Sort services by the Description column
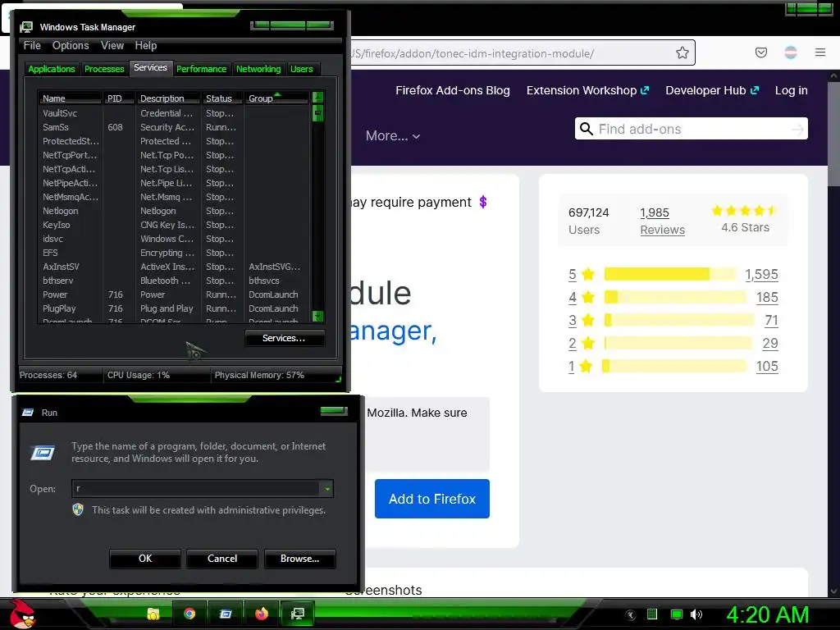 (167, 98)
